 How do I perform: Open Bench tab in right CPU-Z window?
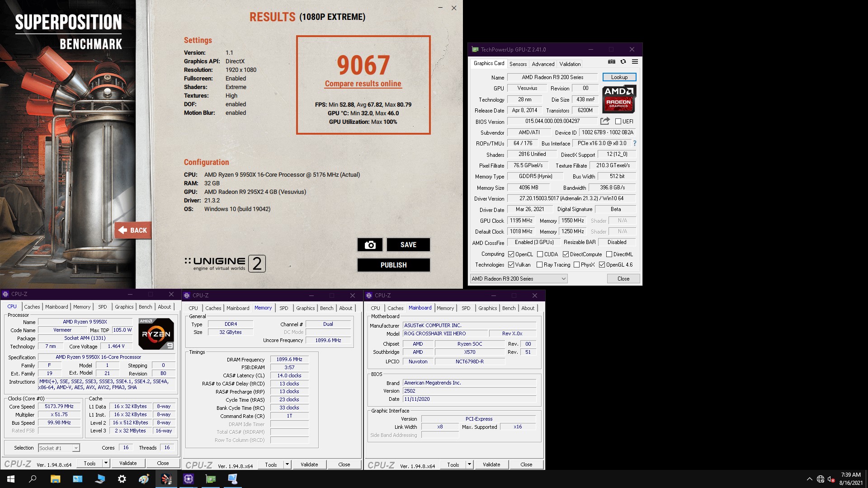(509, 308)
